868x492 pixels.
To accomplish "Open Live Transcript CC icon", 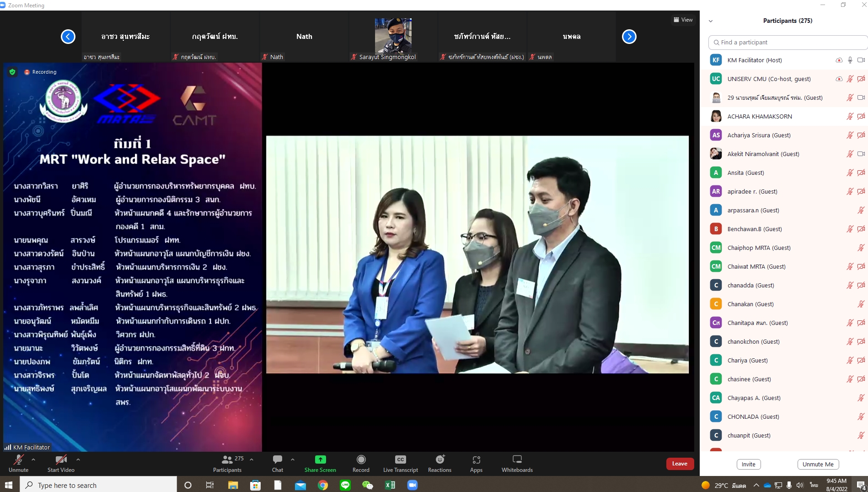I will (400, 460).
